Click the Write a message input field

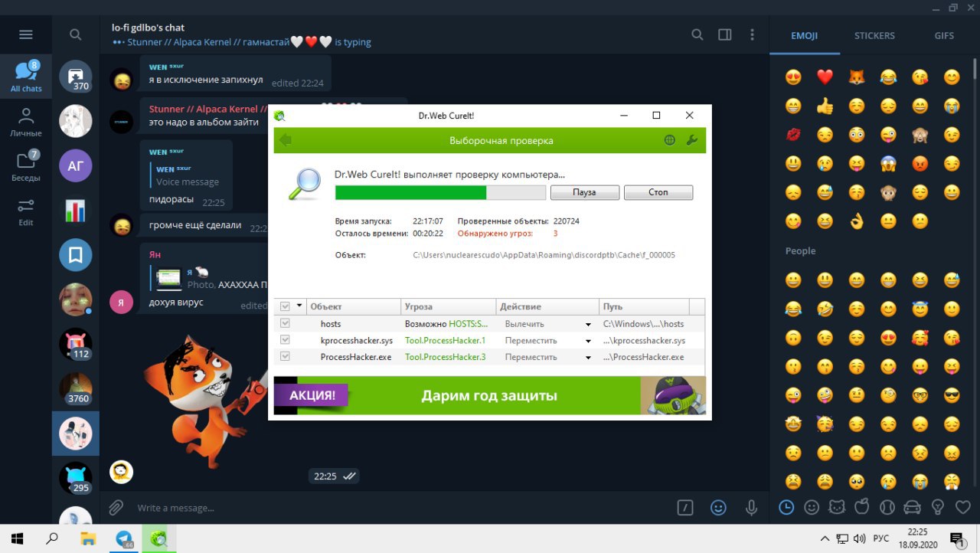point(402,508)
